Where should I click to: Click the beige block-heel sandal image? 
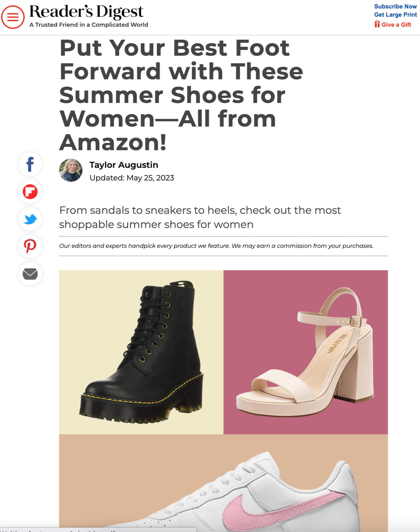(x=306, y=352)
